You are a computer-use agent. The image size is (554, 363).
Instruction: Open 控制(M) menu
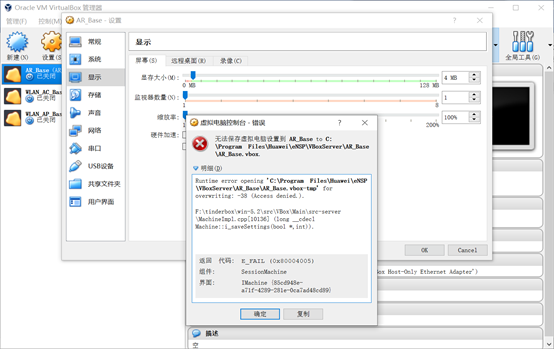50,21
